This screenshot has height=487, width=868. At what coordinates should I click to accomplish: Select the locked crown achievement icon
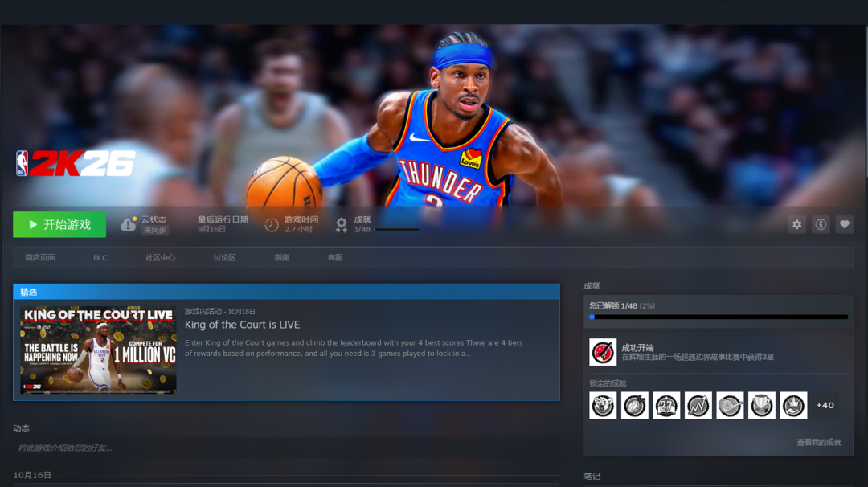point(793,406)
